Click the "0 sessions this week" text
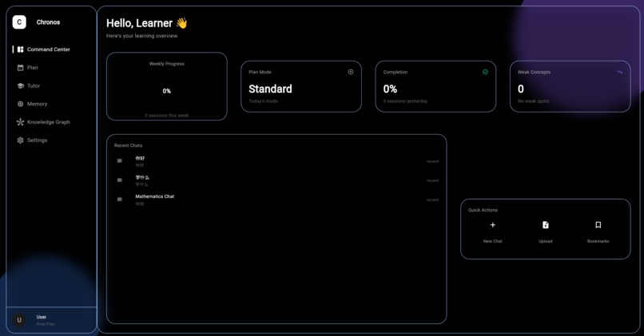The image size is (644, 336). (x=167, y=116)
